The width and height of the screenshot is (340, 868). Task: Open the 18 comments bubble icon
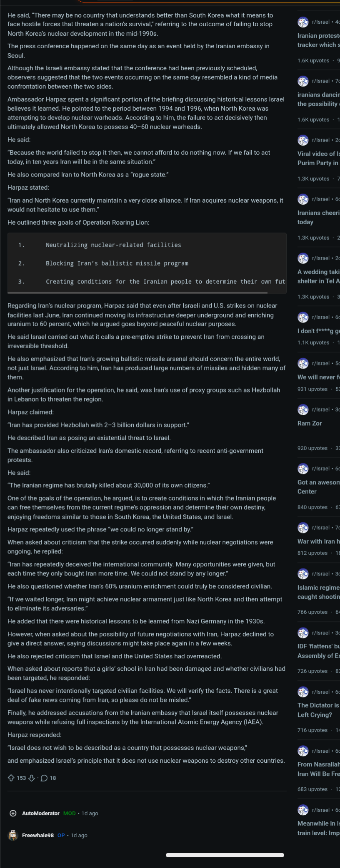[44, 778]
